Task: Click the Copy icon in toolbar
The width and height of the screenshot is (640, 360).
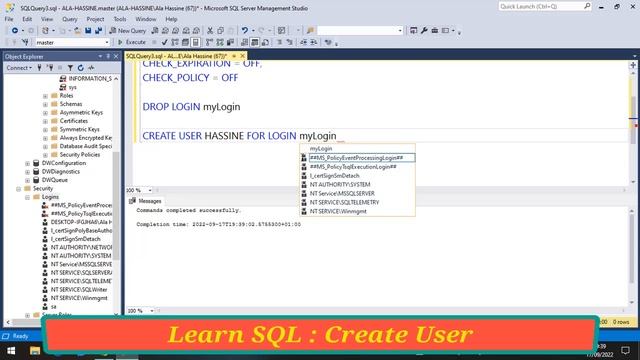Action: [x=220, y=31]
